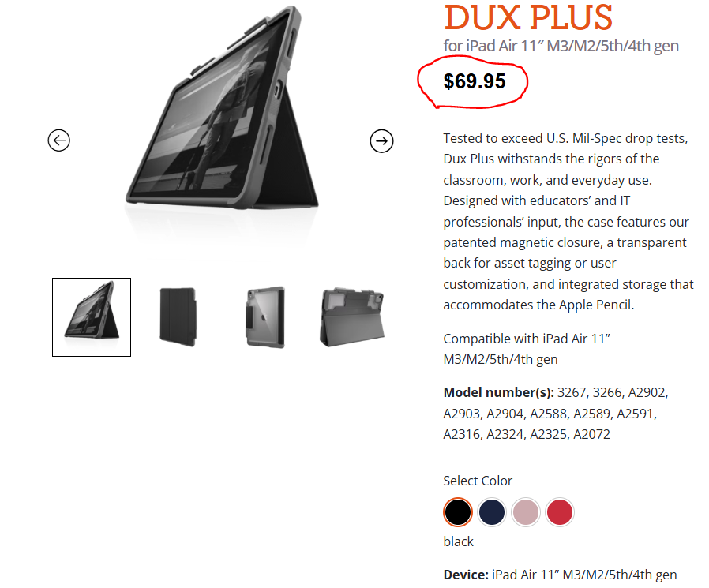Choose the pink color swatch
The height and width of the screenshot is (588, 709).
(525, 512)
